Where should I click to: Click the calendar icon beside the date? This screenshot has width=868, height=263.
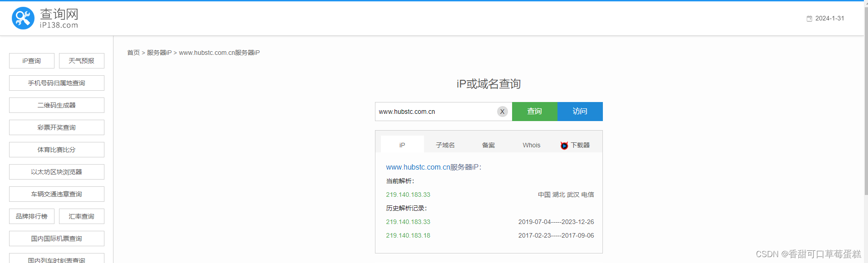809,19
